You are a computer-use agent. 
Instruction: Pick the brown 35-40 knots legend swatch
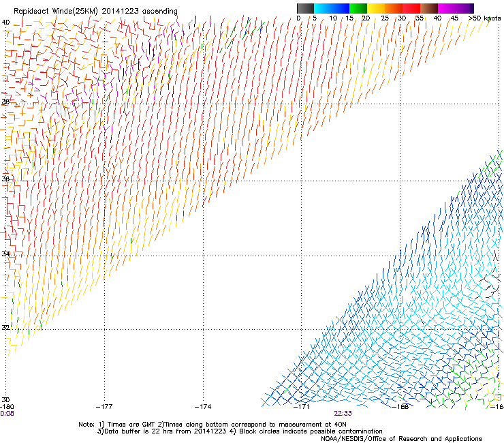pyautogui.click(x=429, y=8)
